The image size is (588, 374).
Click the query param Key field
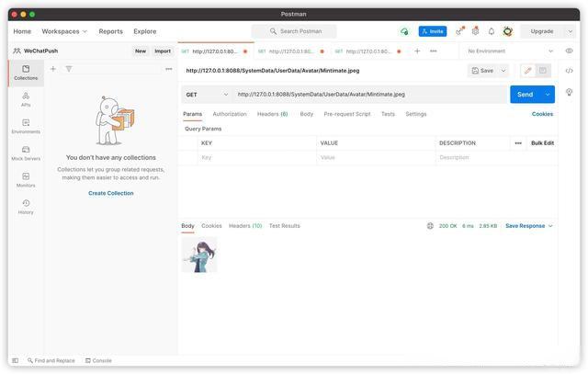tap(257, 157)
